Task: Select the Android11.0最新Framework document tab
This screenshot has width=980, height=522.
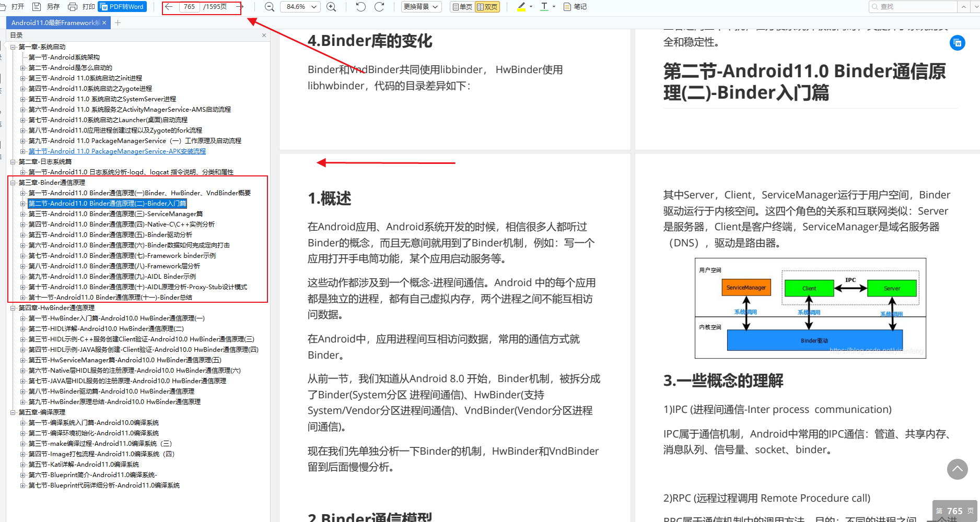Action: point(55,22)
